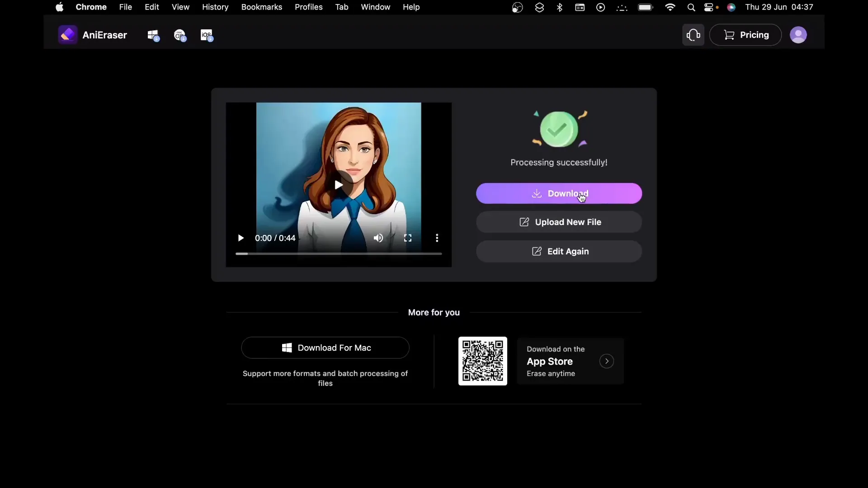Click the stacked layers icon in menu bar
This screenshot has height=488, width=868.
click(x=539, y=7)
